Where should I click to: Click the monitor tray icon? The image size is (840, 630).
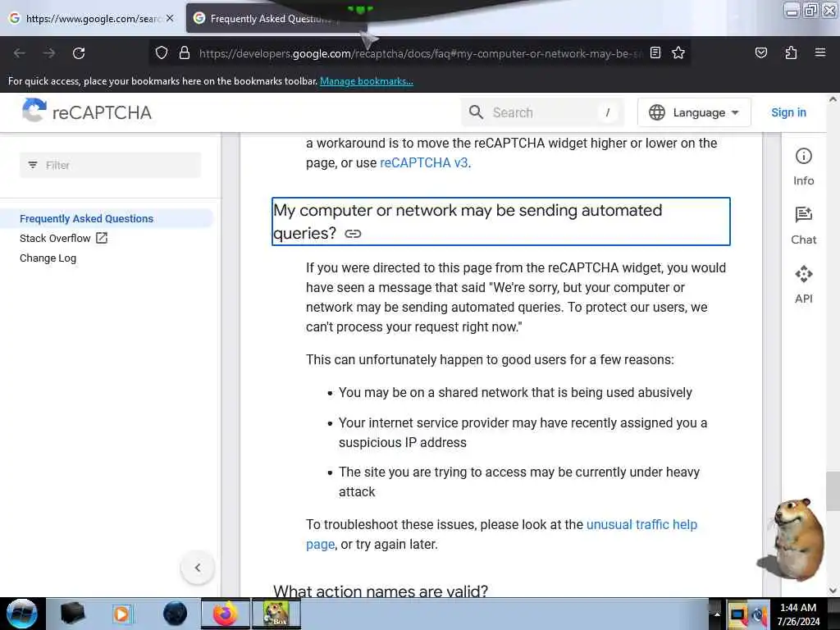click(737, 614)
